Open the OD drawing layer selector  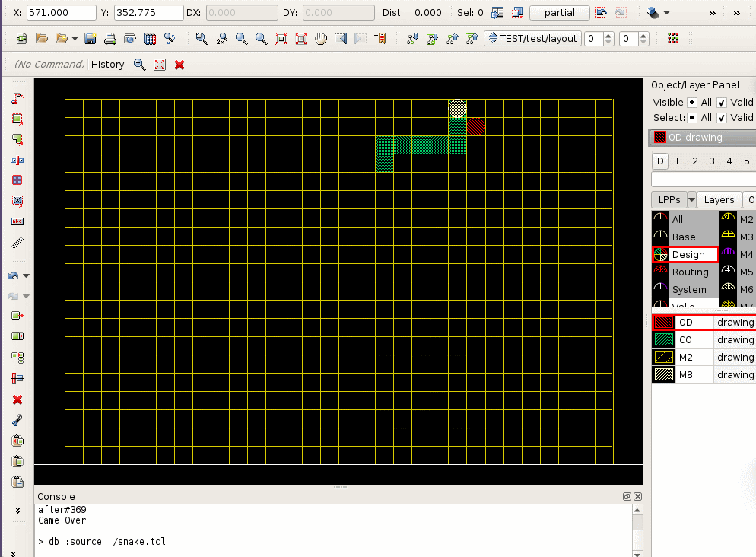click(x=703, y=138)
